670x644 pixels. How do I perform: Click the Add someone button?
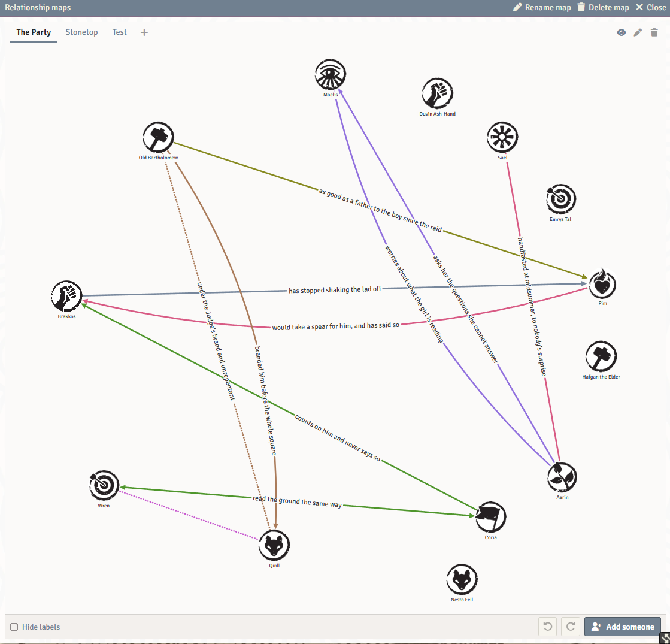[x=623, y=627]
